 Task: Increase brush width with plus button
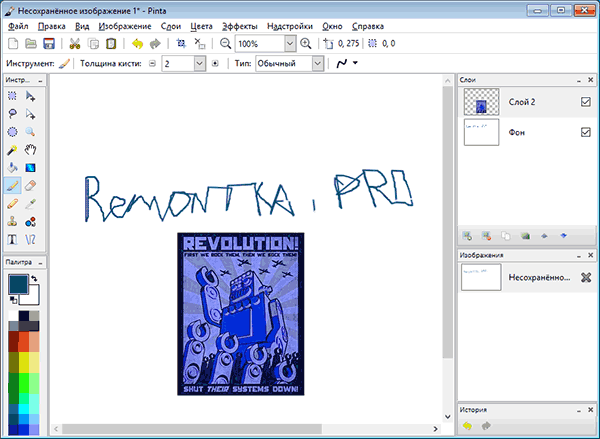(x=215, y=64)
